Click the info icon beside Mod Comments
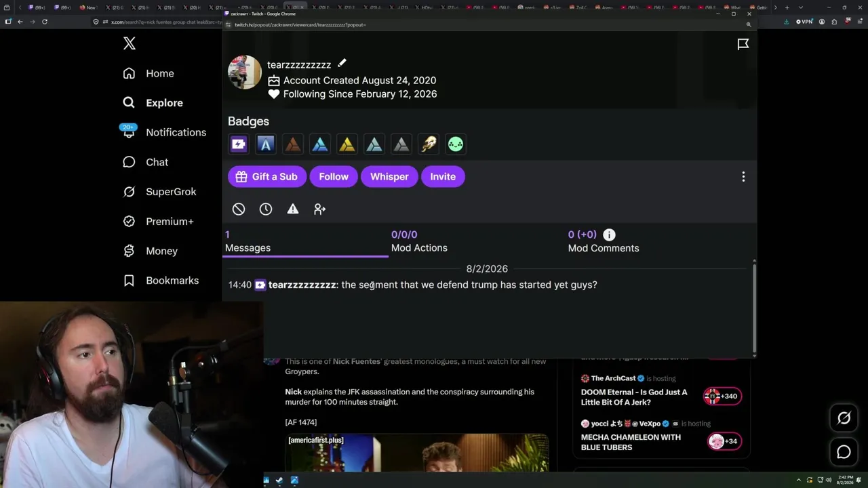Viewport: 868px width, 488px height. [609, 235]
